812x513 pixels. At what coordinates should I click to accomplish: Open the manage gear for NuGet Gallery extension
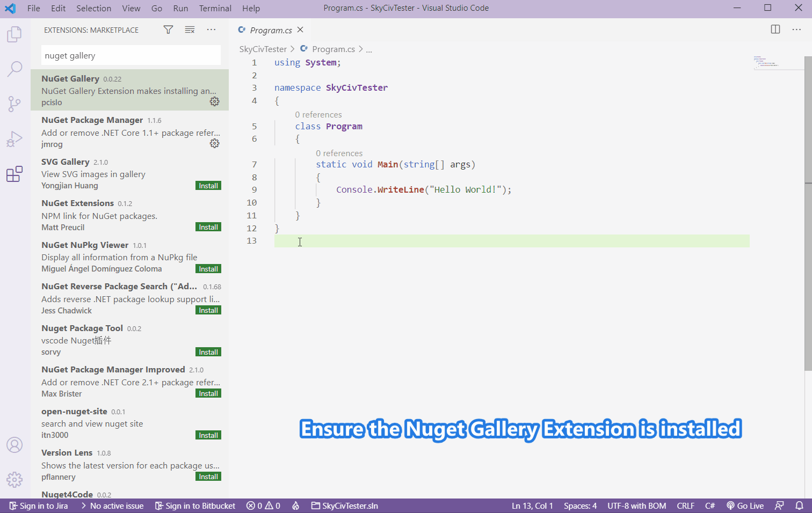click(214, 101)
